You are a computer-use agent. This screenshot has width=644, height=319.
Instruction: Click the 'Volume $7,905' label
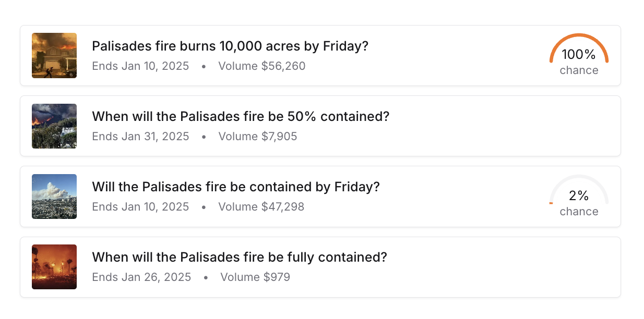(x=258, y=137)
